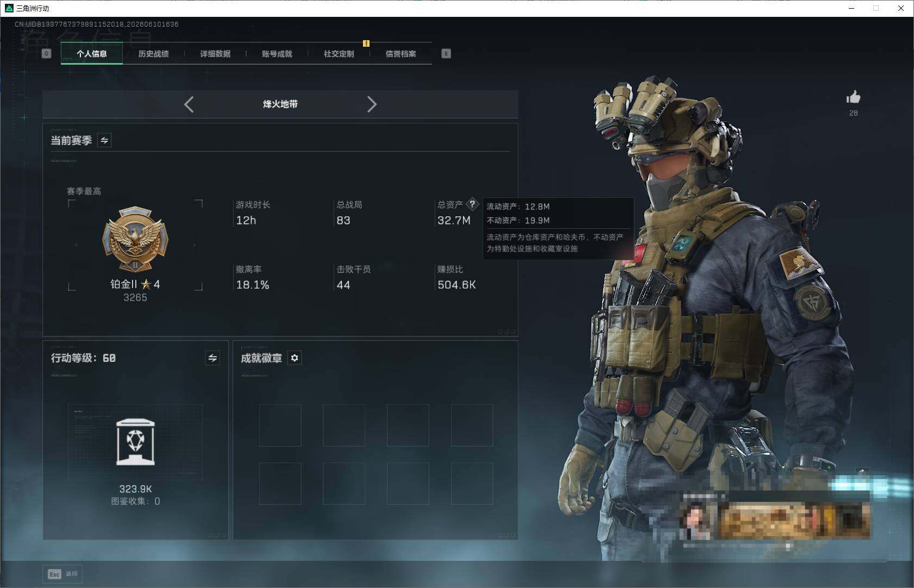Give a like with the thumbs-up icon

pos(853,97)
